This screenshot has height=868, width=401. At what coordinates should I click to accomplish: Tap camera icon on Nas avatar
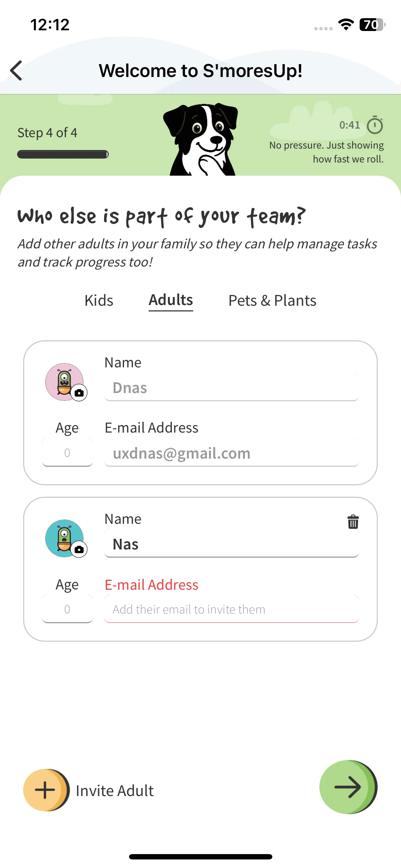point(79,549)
